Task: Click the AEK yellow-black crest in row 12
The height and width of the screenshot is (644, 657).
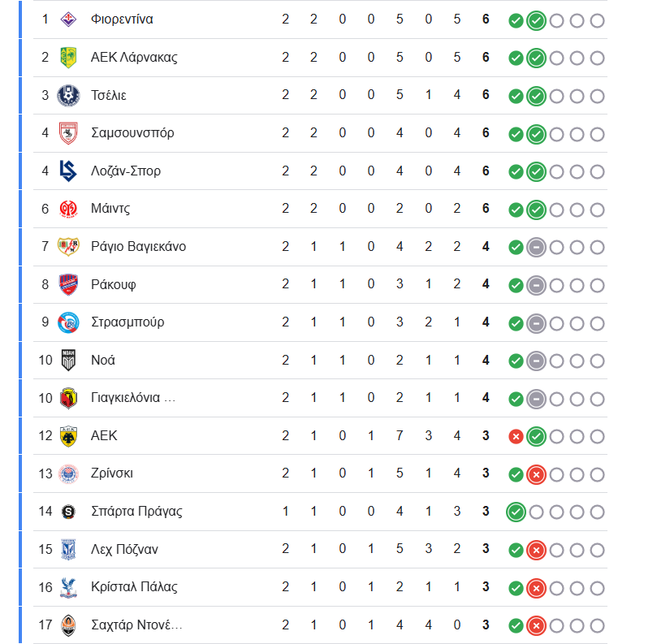Action: click(68, 436)
